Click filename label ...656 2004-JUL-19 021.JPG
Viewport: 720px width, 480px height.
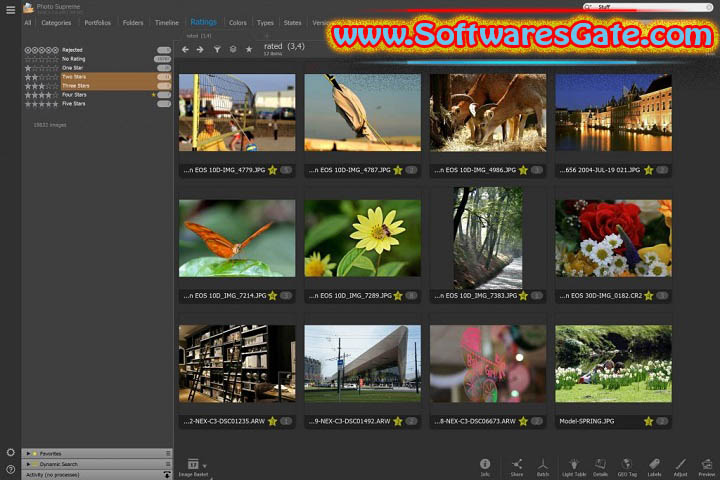(x=600, y=170)
